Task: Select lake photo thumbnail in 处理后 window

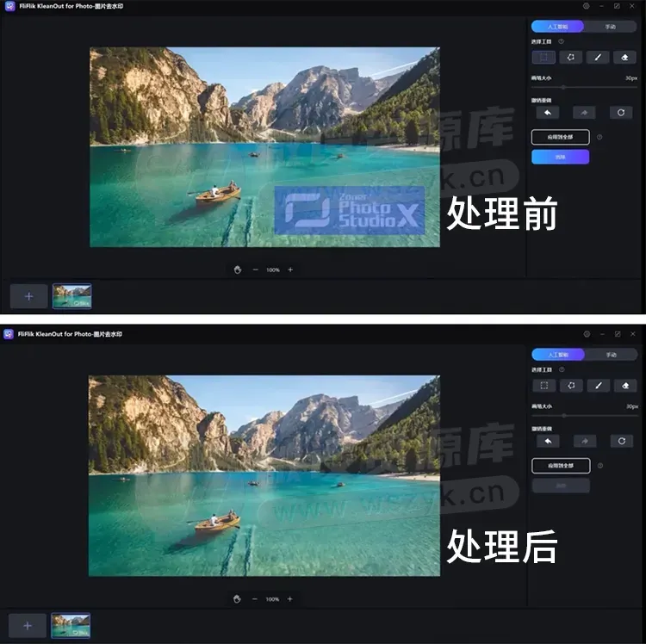Action: 71,625
